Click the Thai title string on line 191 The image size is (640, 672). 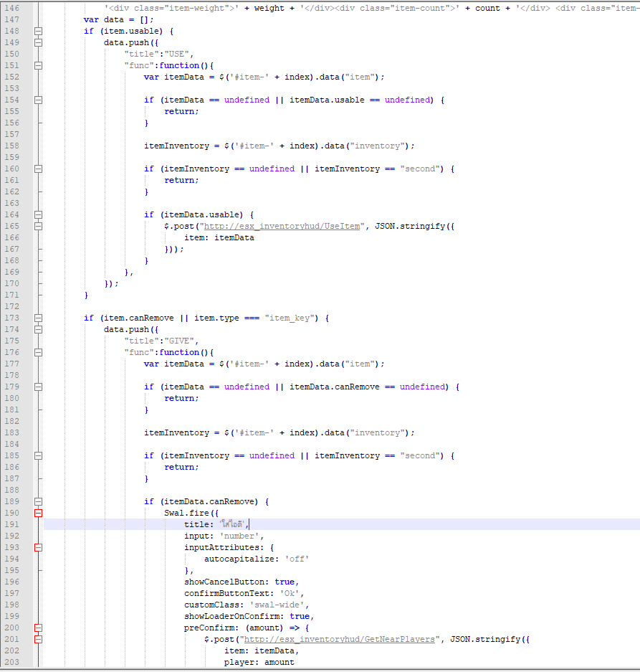(x=231, y=524)
